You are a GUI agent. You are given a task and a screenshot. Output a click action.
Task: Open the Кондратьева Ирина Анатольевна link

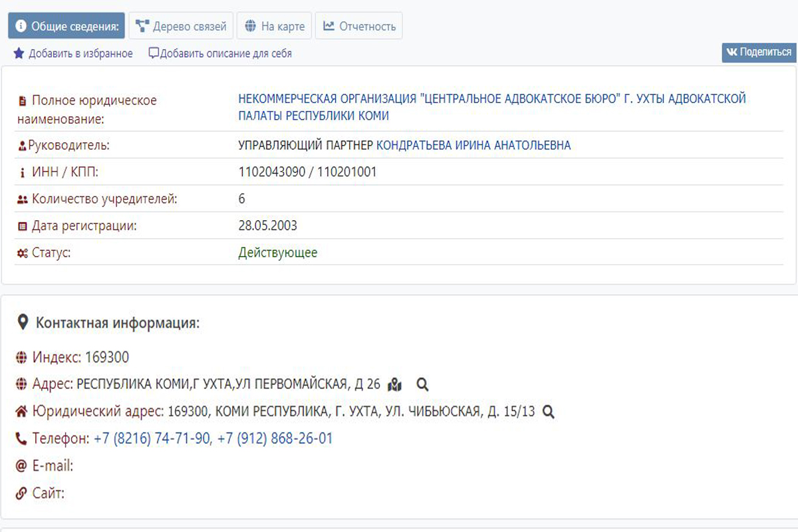473,145
